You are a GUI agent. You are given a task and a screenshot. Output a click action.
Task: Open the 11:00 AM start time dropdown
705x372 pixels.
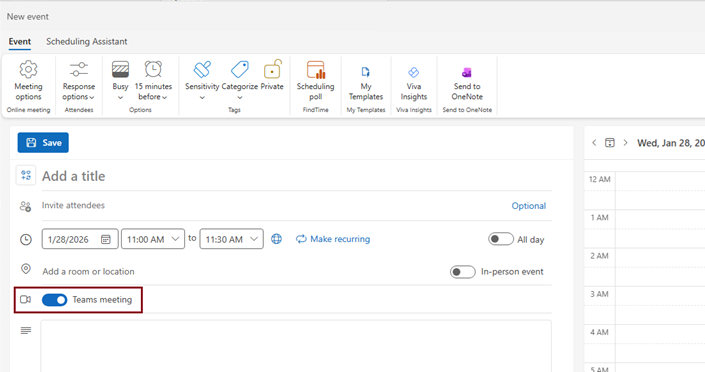153,239
